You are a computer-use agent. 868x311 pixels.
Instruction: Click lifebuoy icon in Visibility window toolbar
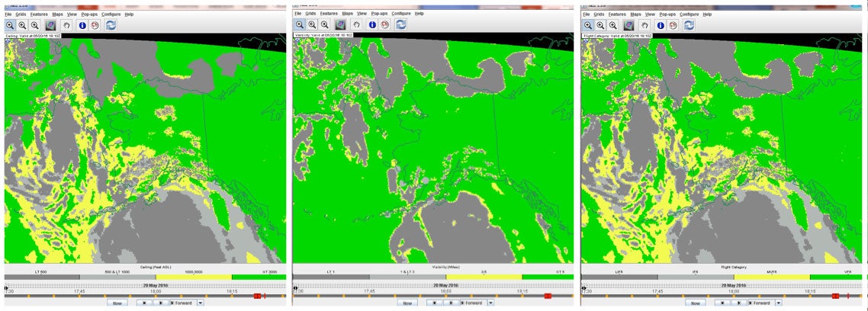click(x=384, y=25)
